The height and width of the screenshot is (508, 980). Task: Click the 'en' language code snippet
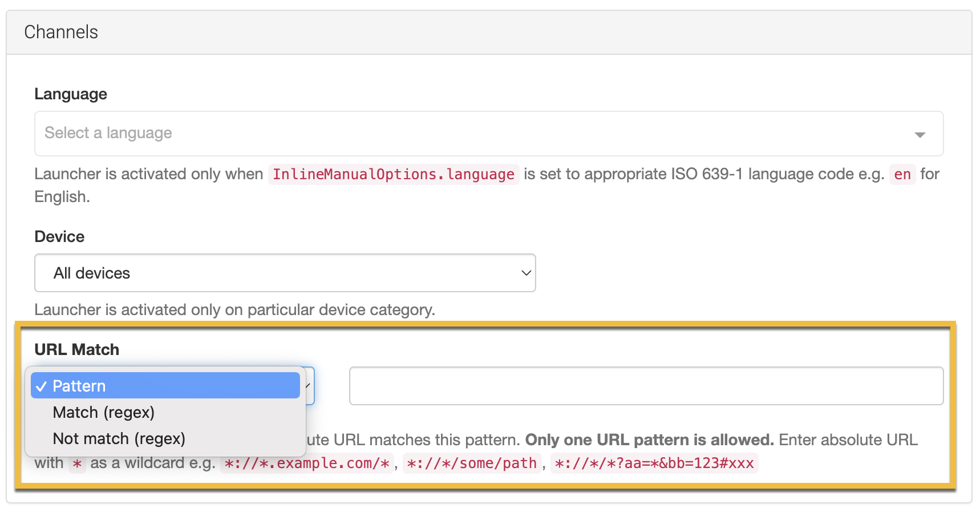(x=902, y=174)
